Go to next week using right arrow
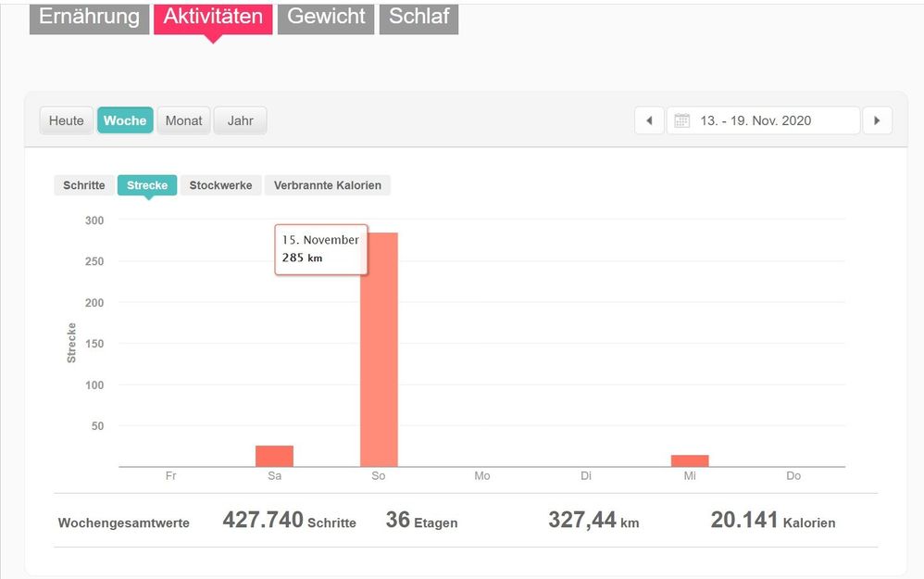 [875, 120]
